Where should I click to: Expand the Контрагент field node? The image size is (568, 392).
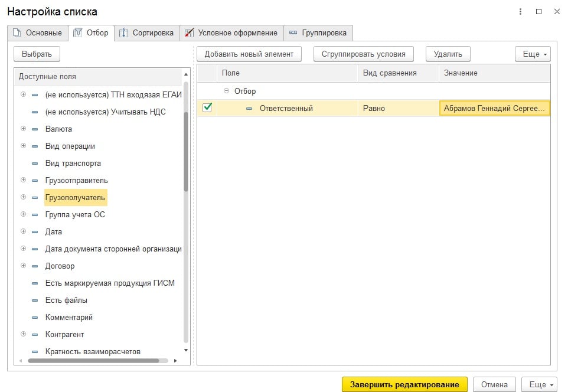(24, 335)
